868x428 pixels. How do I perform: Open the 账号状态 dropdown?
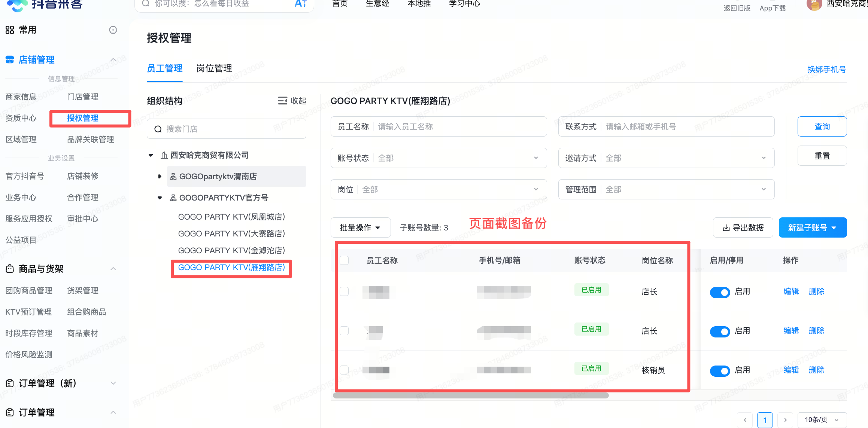pos(438,158)
